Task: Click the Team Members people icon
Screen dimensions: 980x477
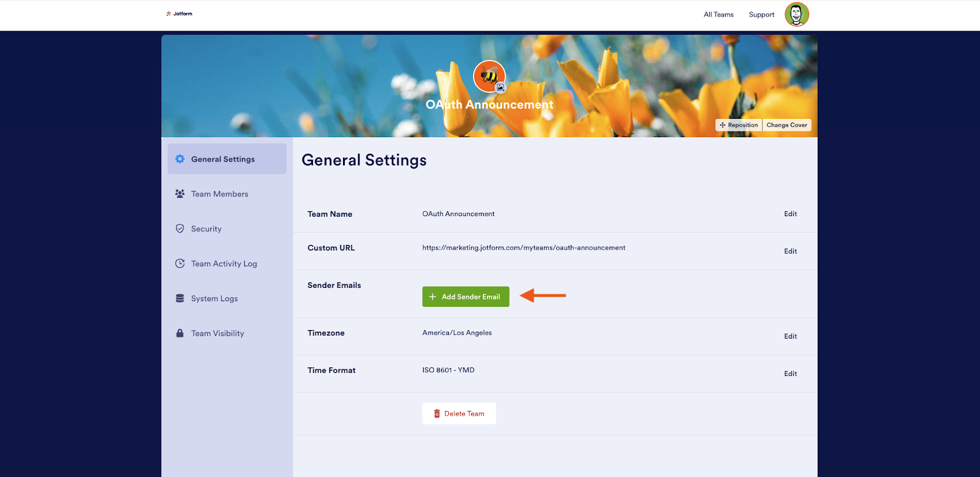Action: coord(180,193)
